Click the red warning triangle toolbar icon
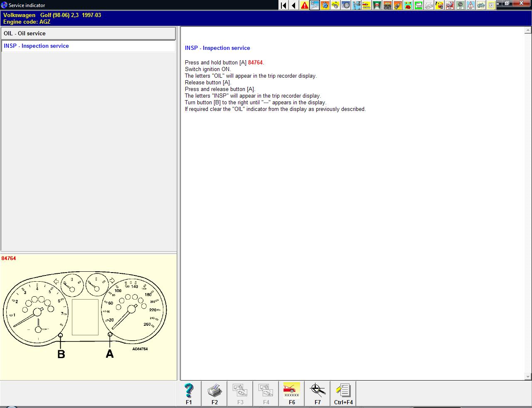 pos(305,5)
